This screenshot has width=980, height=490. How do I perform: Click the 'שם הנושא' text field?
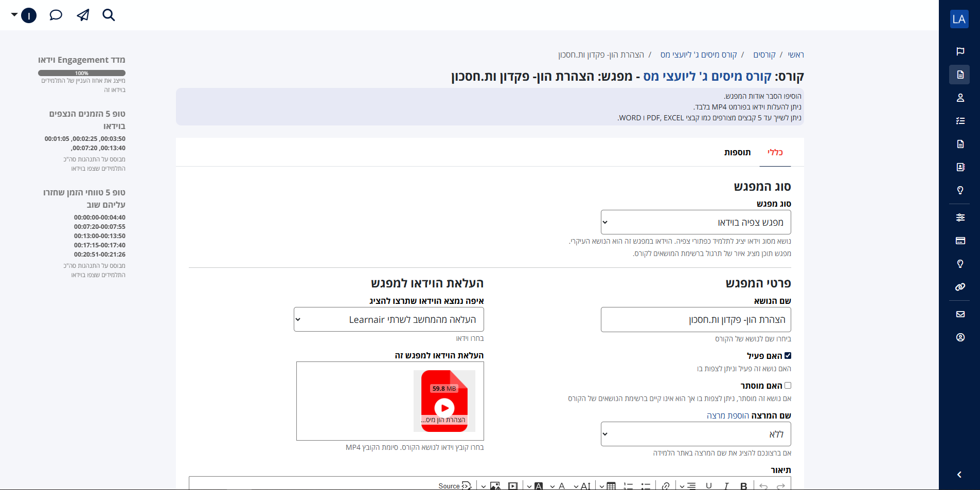pos(696,319)
